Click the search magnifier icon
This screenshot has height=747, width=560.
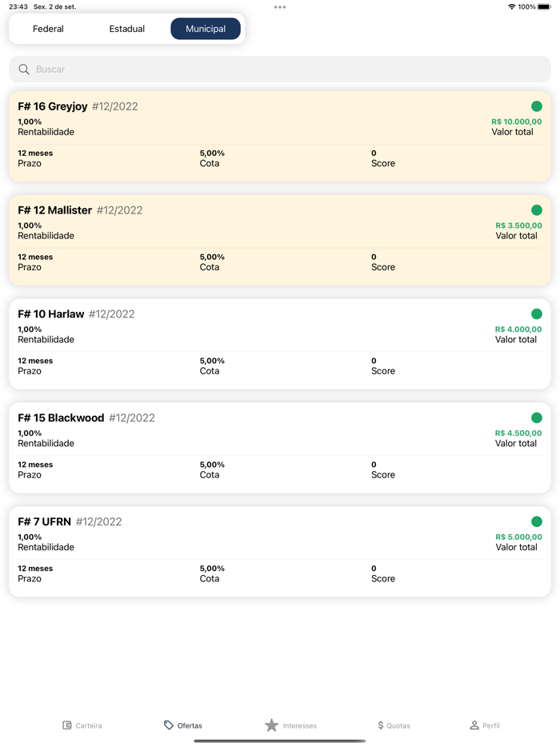[x=24, y=70]
